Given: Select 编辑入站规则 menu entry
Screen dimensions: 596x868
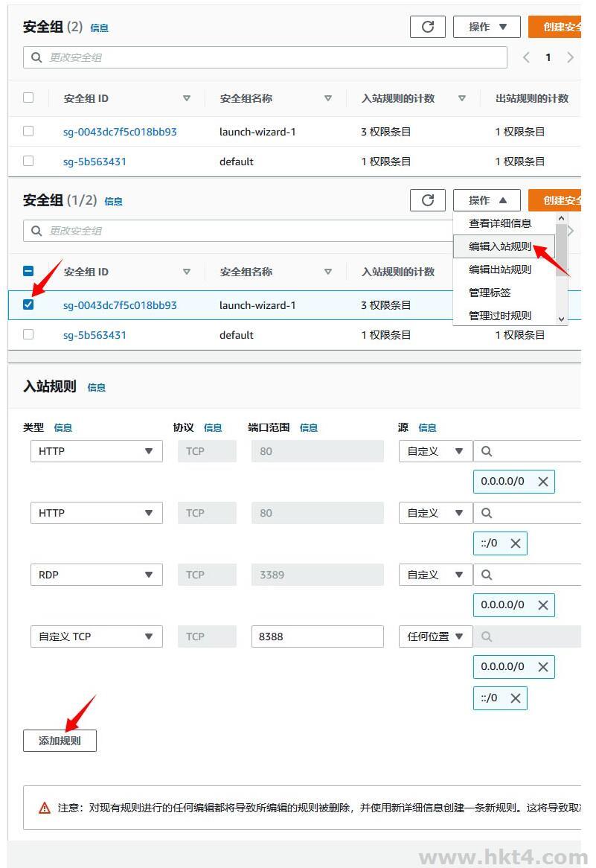Looking at the screenshot, I should [504, 246].
